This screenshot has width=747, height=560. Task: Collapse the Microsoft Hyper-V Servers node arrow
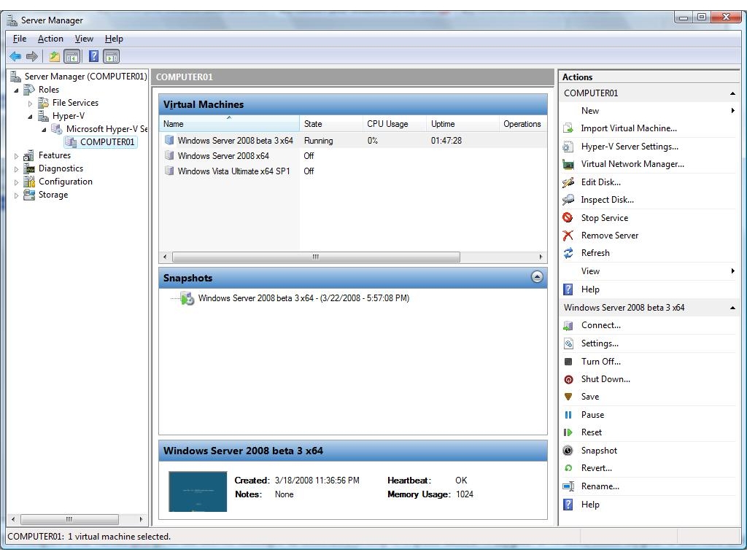[44, 130]
